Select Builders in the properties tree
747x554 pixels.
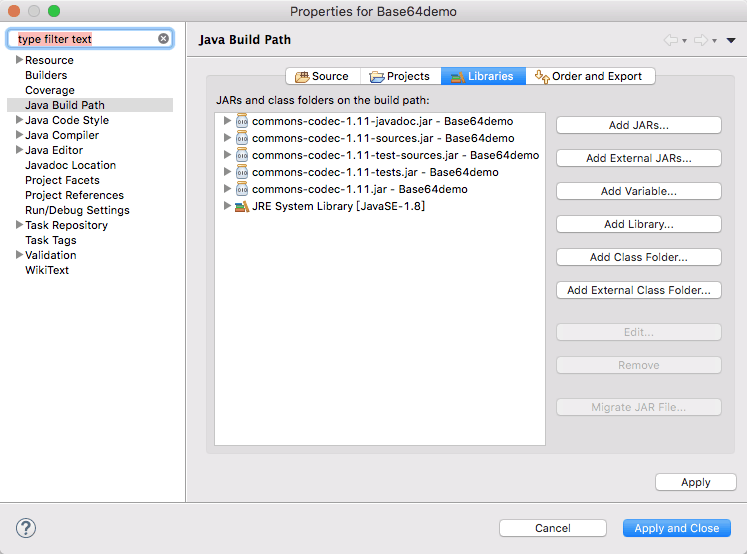[46, 75]
